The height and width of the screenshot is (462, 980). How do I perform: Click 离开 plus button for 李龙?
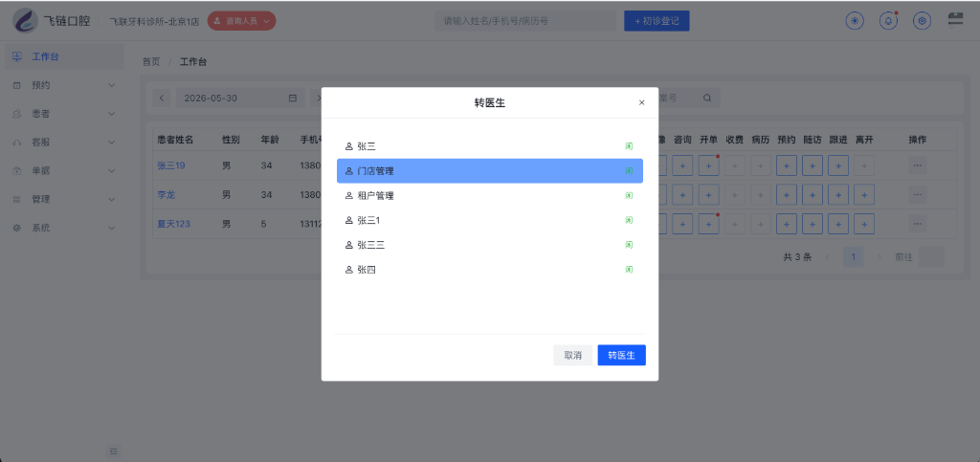coord(864,195)
